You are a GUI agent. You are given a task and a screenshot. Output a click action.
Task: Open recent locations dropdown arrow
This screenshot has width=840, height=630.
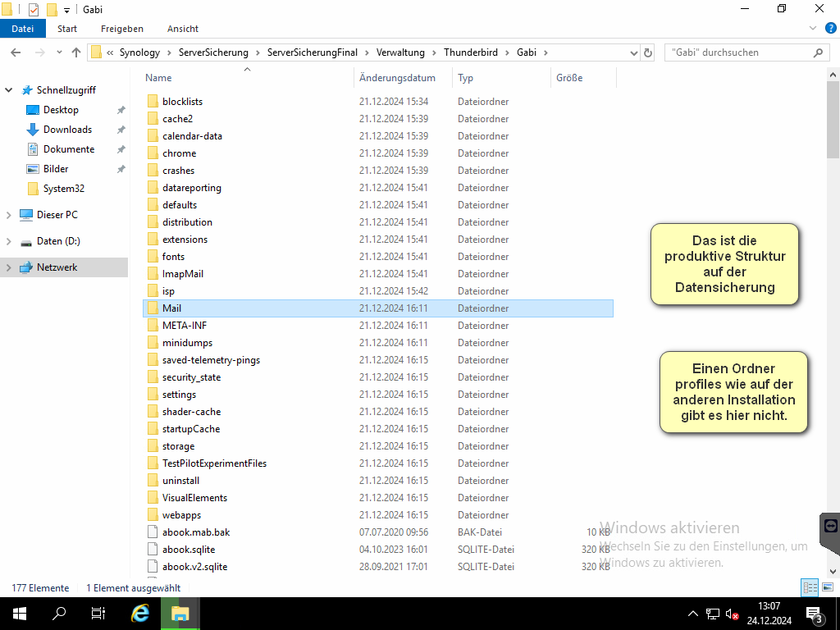tap(59, 52)
